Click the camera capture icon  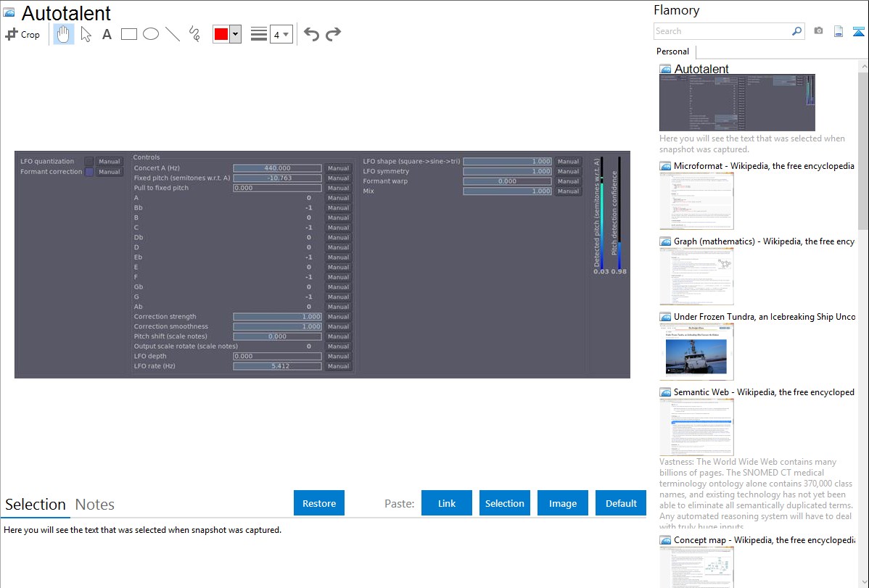[818, 31]
